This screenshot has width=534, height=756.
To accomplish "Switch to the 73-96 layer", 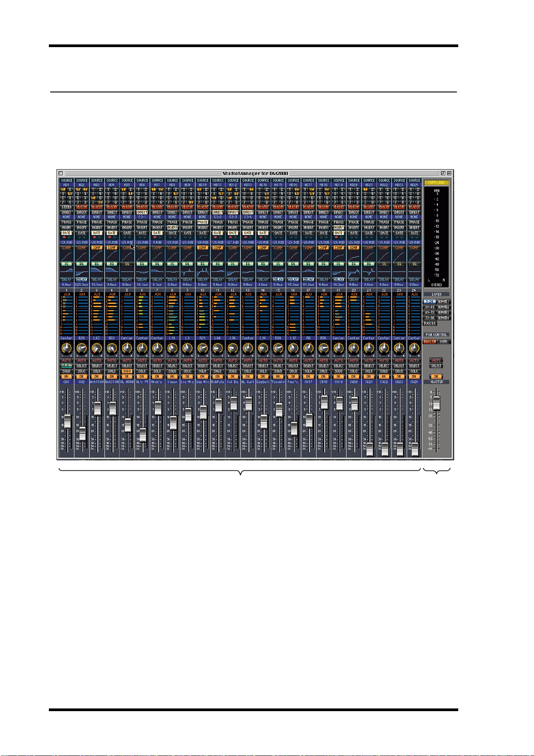I will coord(430,318).
